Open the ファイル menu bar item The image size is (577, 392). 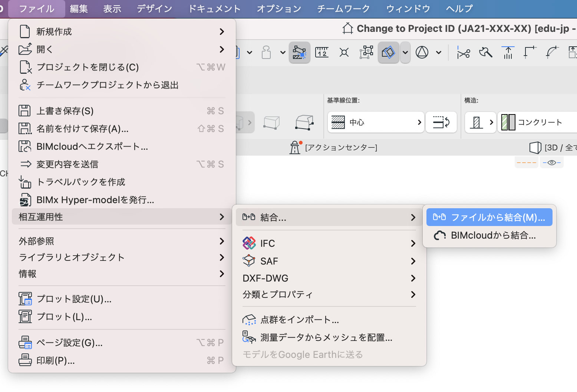pyautogui.click(x=37, y=9)
